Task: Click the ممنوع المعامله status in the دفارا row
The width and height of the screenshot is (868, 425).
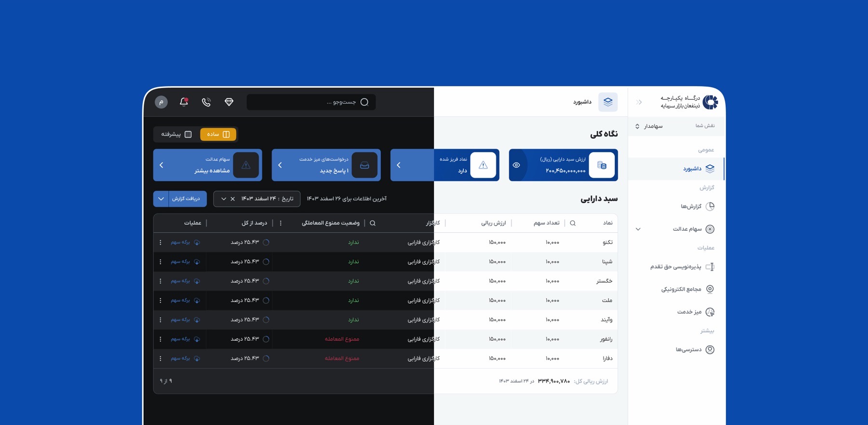Action: (342, 359)
